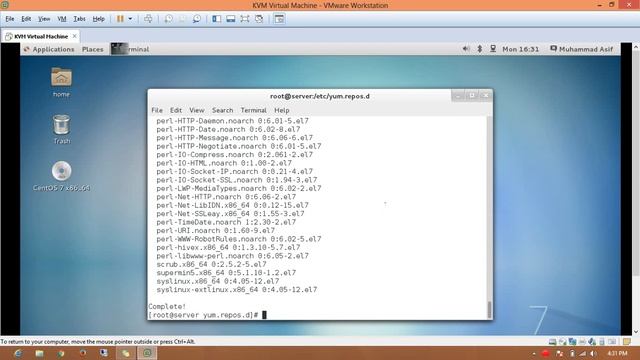Select the KVM Virtual Machine tab
The image size is (640, 360).
40,36
